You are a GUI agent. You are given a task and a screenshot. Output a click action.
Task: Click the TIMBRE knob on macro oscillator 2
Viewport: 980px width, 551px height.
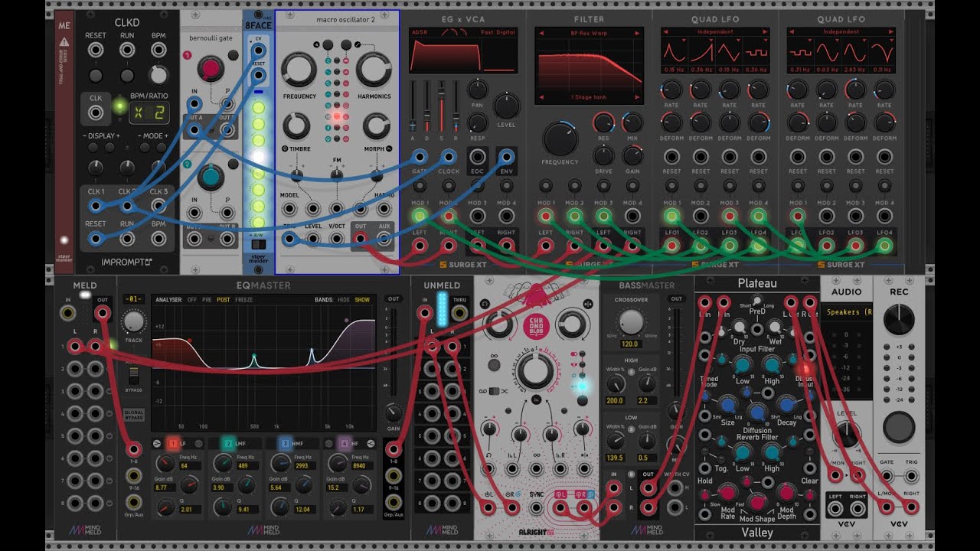click(296, 126)
